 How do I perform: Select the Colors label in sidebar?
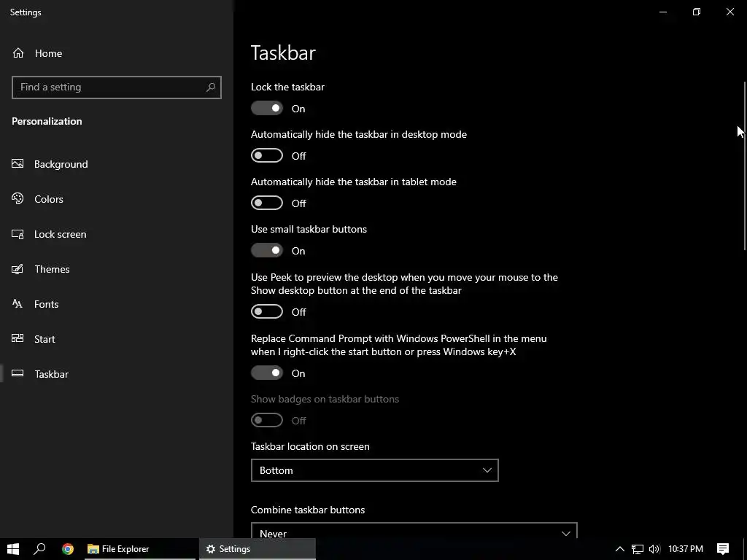pyautogui.click(x=49, y=199)
